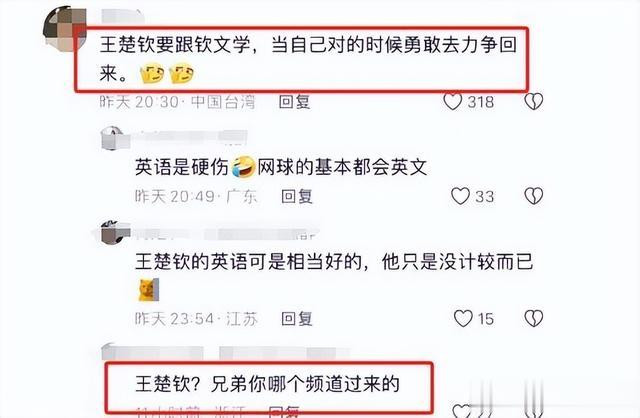Reply to the 中国台湾 comment
Viewport: 640px width, 418px height.
point(294,102)
